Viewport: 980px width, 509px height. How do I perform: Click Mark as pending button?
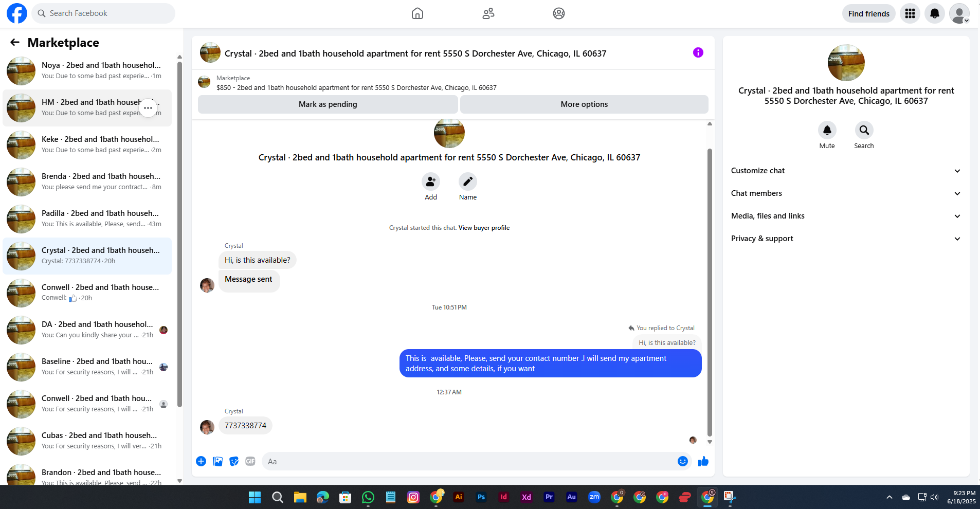click(328, 104)
